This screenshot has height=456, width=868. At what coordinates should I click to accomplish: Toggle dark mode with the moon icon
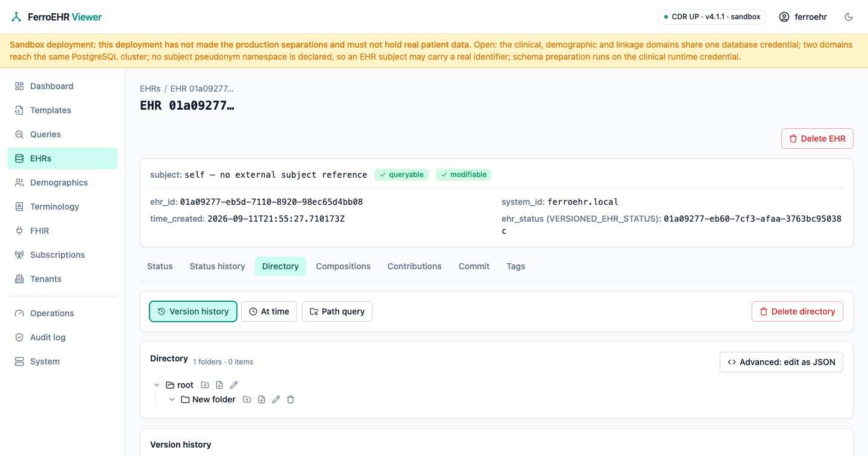tap(849, 17)
